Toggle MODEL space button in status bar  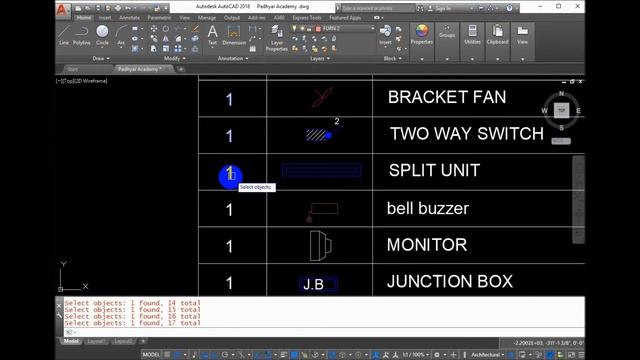[151, 355]
